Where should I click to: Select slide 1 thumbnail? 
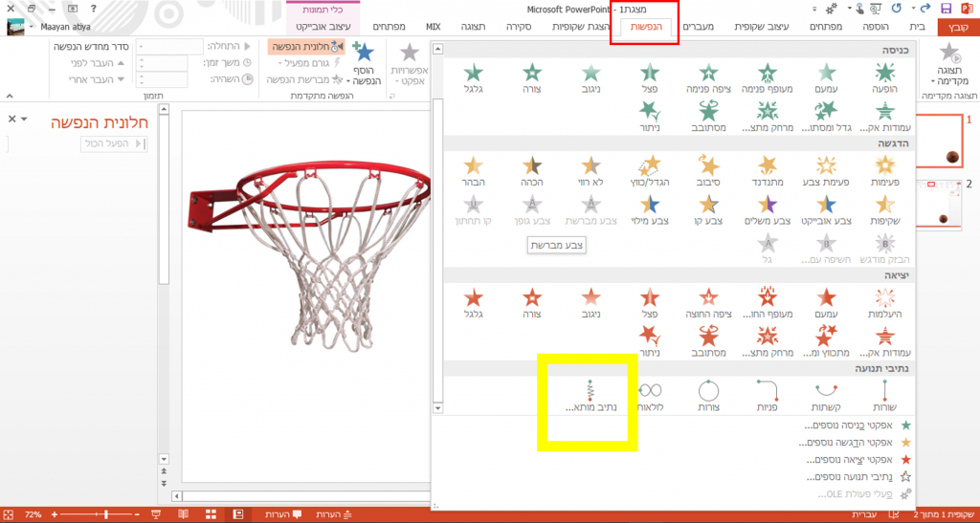[x=940, y=142]
